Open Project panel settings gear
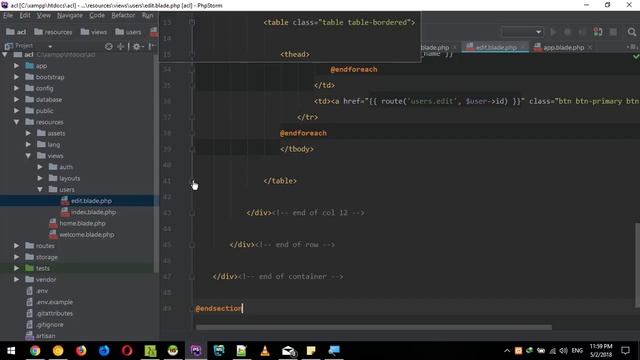 coord(137,47)
